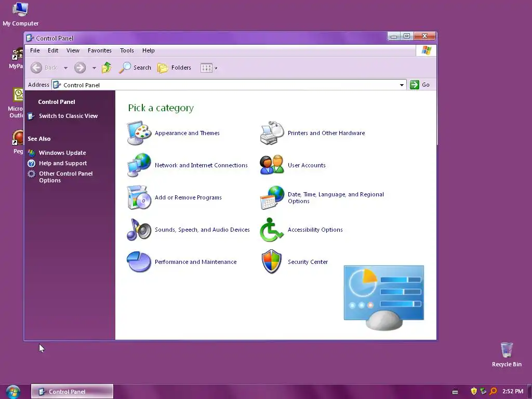
Task: Open the Edit menu
Action: coord(53,50)
